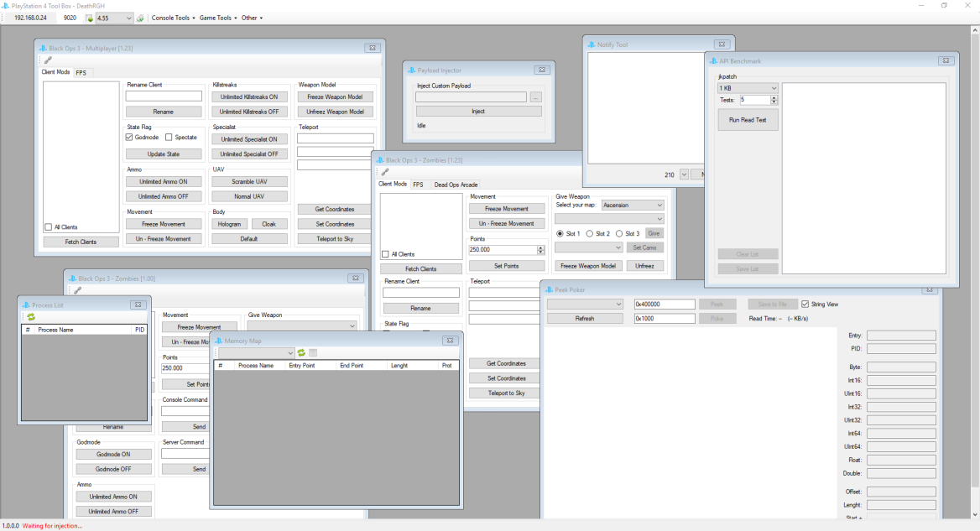The image size is (980, 531).
Task: Click the grey square icon in the Memory Map toolbar
Action: click(313, 353)
